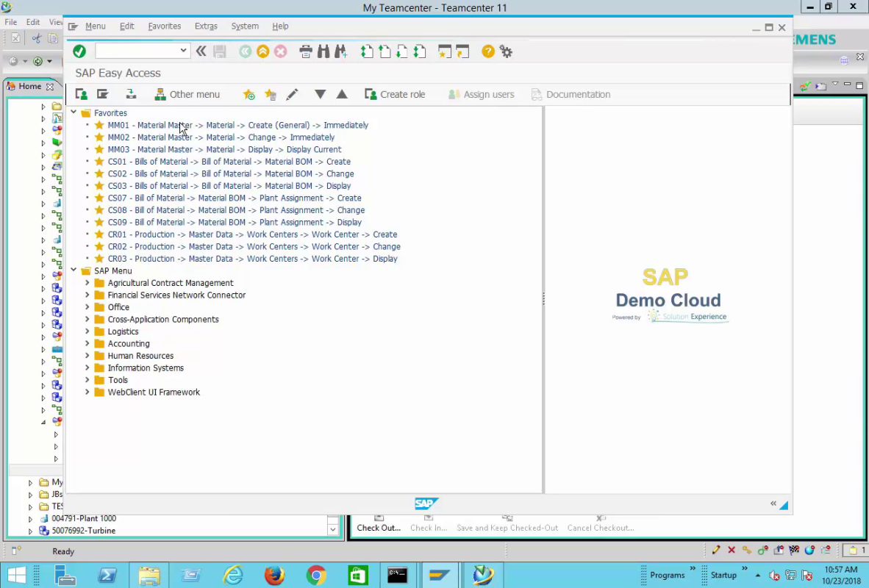Image resolution: width=869 pixels, height=588 pixels.
Task: Click the Print icon
Action: [x=305, y=51]
